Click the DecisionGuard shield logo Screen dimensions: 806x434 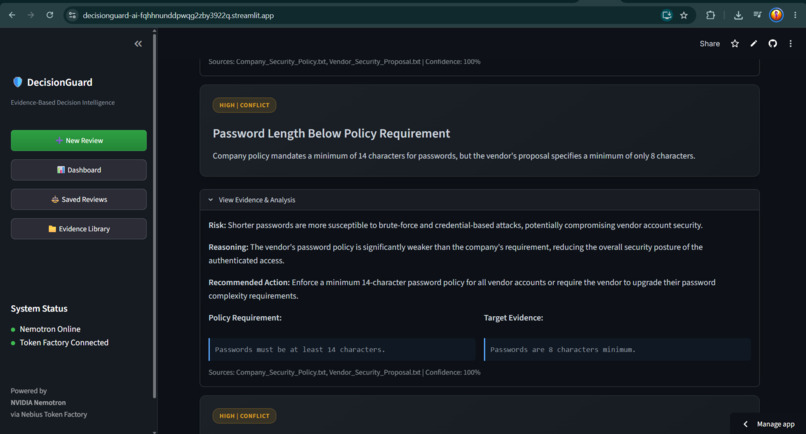17,82
